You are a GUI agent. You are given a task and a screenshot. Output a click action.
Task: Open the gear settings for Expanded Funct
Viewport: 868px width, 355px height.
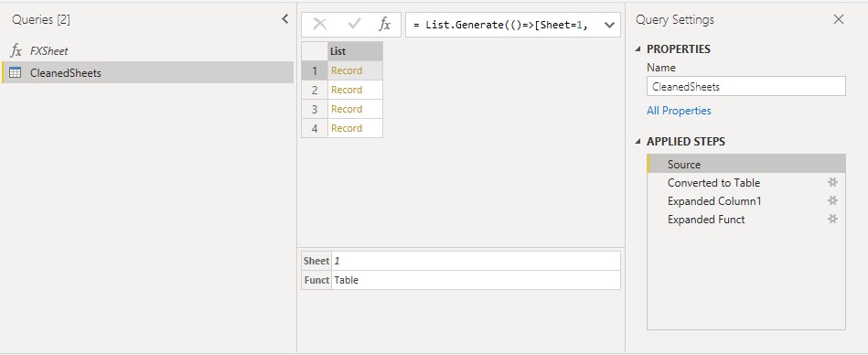click(832, 219)
